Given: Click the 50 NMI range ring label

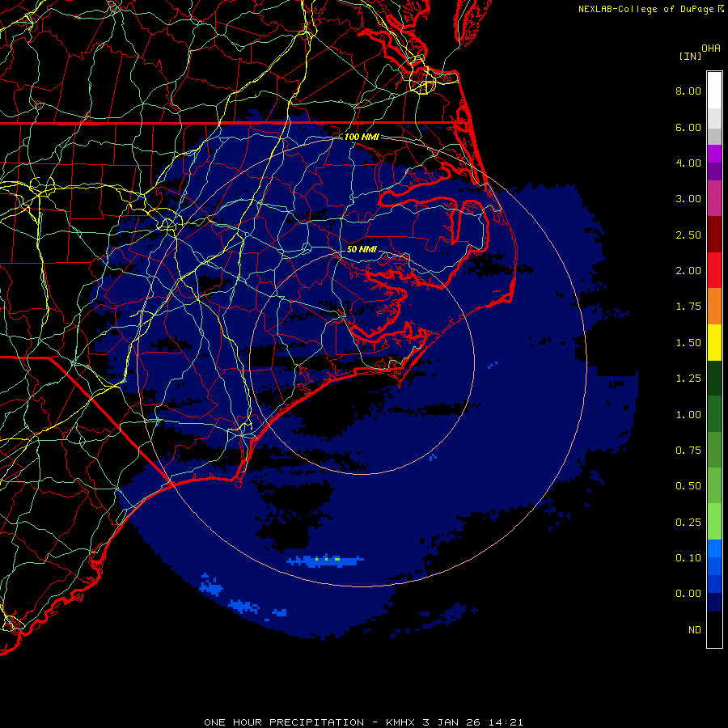Looking at the screenshot, I should (x=362, y=249).
